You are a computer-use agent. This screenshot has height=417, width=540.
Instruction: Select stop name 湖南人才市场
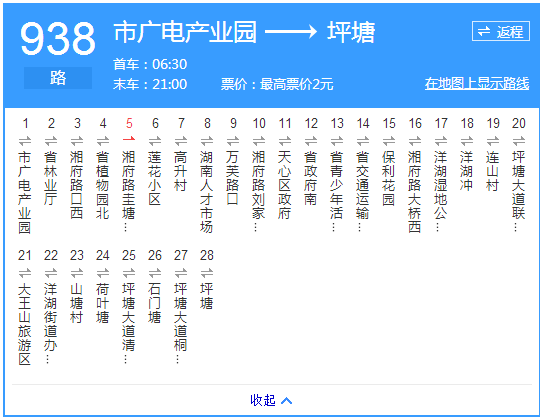[207, 192]
